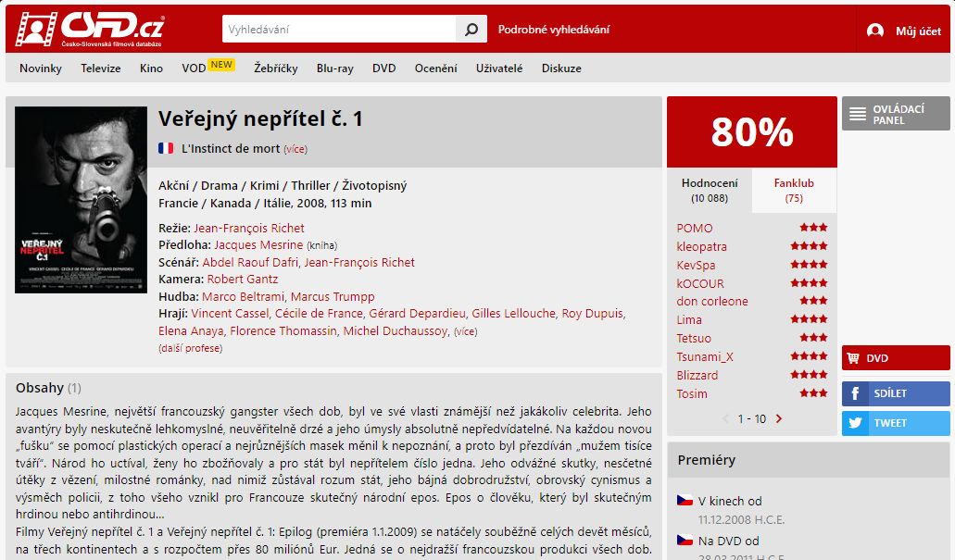Expand full cast list (více)
This screenshot has height=560, width=955.
click(466, 331)
